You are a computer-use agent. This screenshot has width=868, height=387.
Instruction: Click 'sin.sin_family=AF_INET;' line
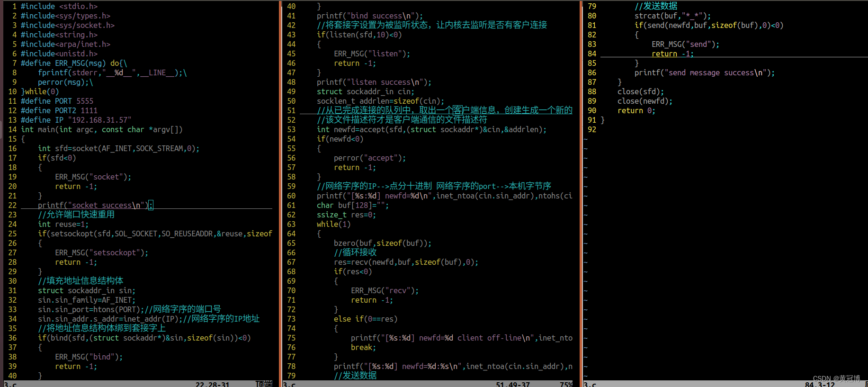[87, 300]
